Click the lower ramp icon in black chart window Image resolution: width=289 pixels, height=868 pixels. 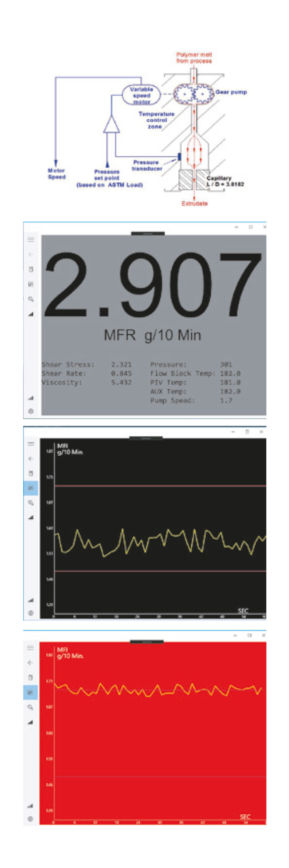(31, 600)
